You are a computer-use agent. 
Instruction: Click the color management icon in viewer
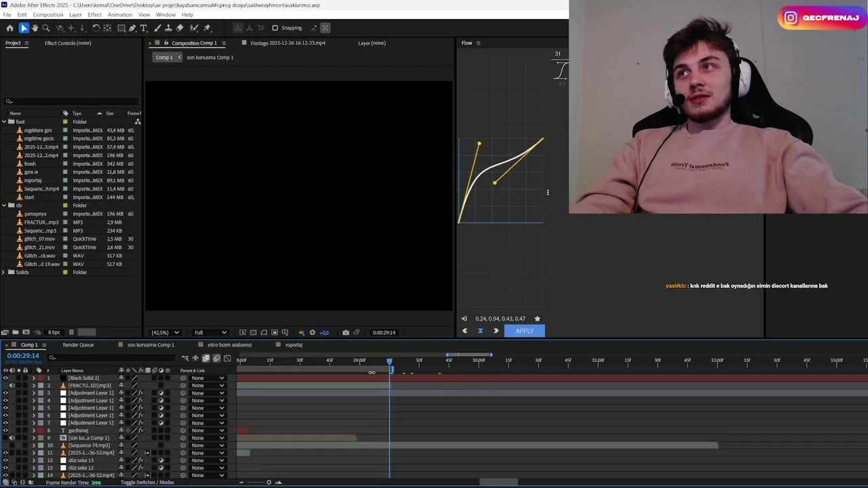pos(302,332)
